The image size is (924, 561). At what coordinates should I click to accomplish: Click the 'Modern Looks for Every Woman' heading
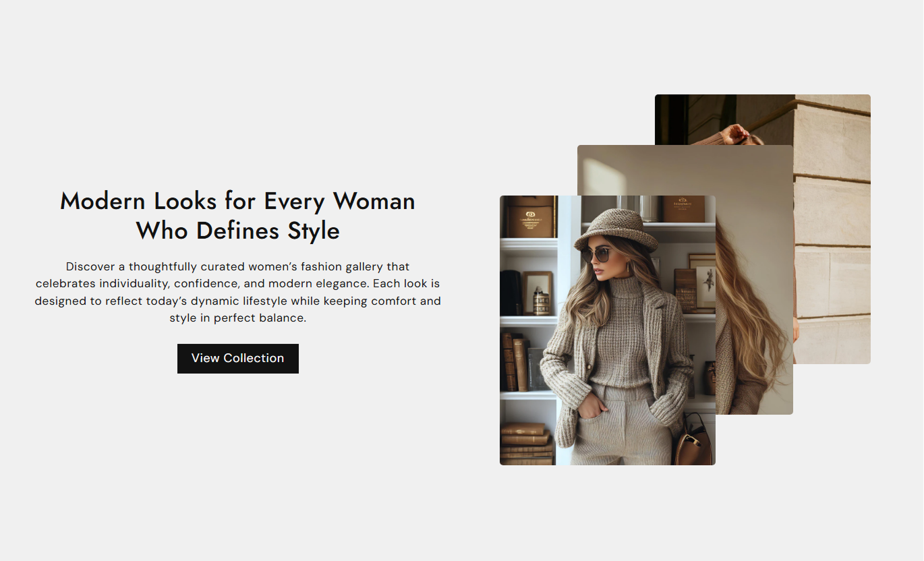(x=237, y=201)
